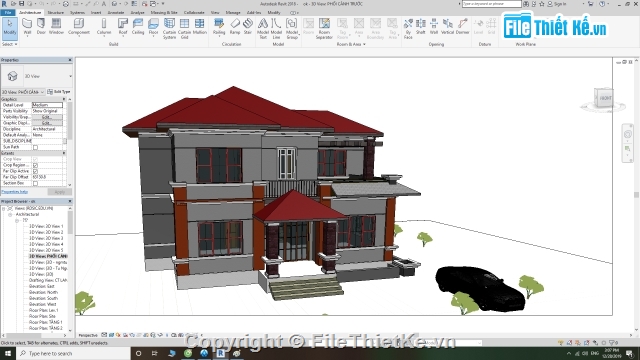Select the Ramp tool
640x360 pixels.
pyautogui.click(x=235, y=27)
